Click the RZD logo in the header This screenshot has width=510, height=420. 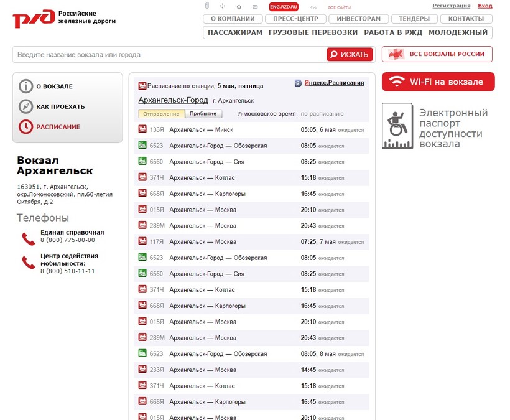pos(32,18)
